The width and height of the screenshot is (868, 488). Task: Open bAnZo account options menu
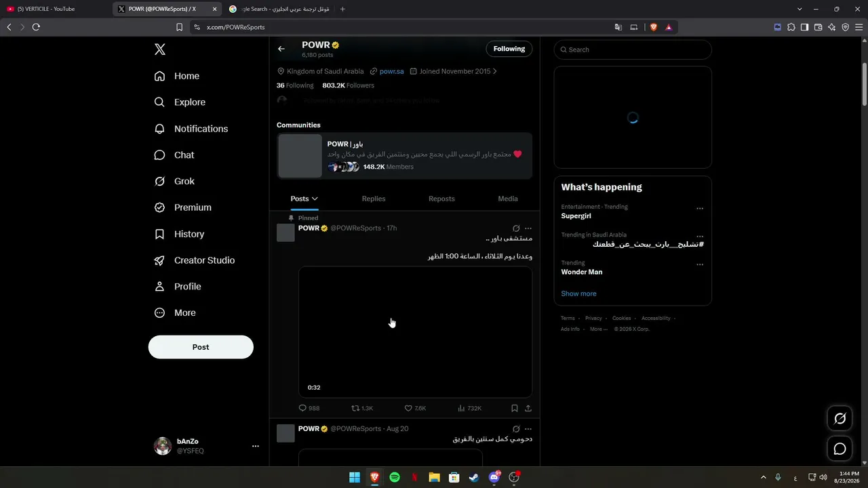tap(256, 446)
